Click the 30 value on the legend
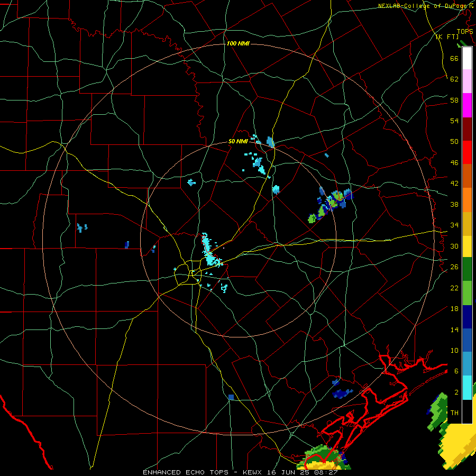Viewport: 476px width, 476px height. coord(454,246)
